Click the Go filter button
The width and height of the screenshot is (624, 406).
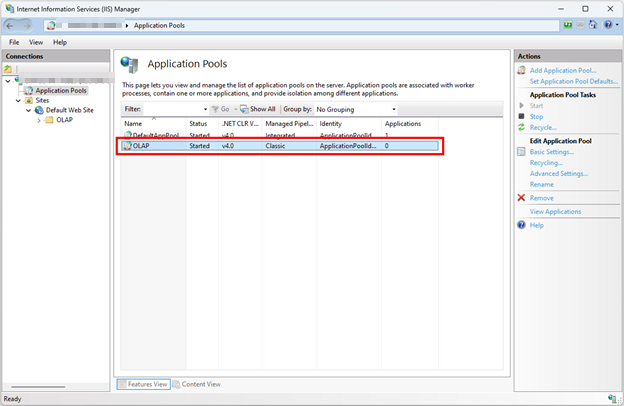click(220, 109)
